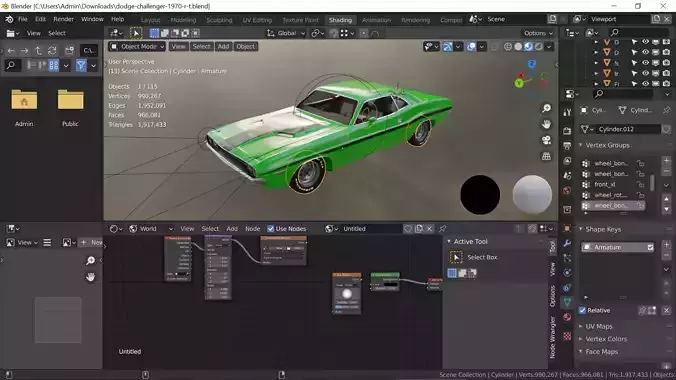Toggle viewport gizmos visibility button
This screenshot has height=380, width=676.
448,47
